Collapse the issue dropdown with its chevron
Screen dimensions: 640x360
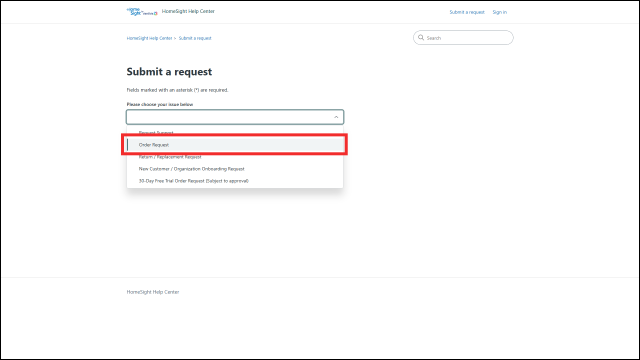[x=336, y=117]
